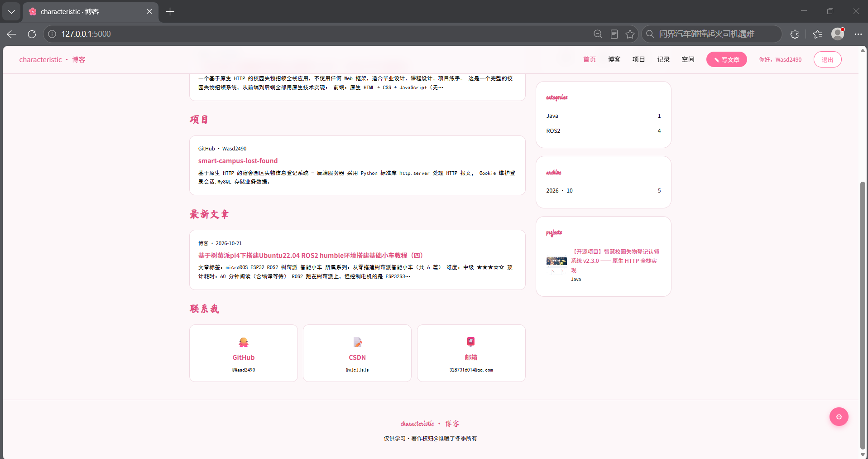Image resolution: width=868 pixels, height=459 pixels.
Task: Select the ROS2 category row
Action: point(603,131)
